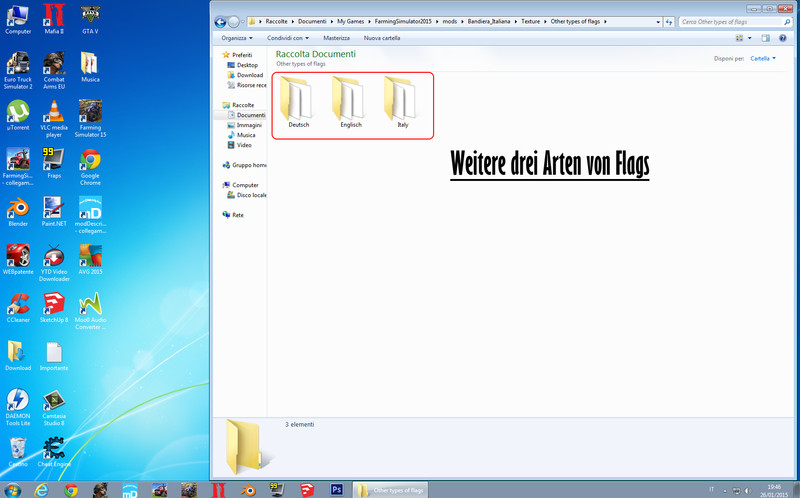
Task: Launch Blender from the desktop
Action: (x=18, y=208)
